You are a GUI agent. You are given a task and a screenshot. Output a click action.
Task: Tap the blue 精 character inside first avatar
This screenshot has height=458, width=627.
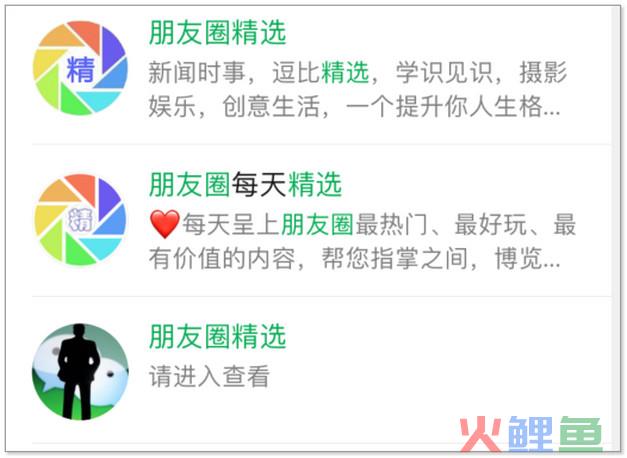point(80,70)
